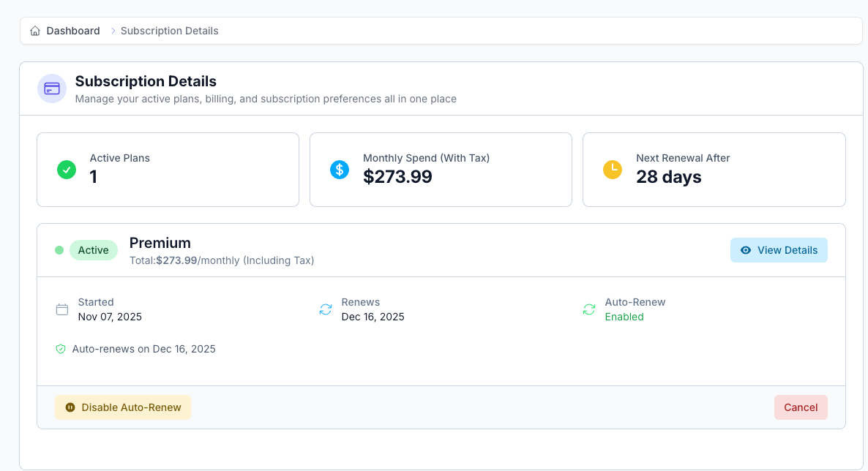The width and height of the screenshot is (868, 471).
Task: Click the home icon in the breadcrumb
Action: pyautogui.click(x=34, y=31)
